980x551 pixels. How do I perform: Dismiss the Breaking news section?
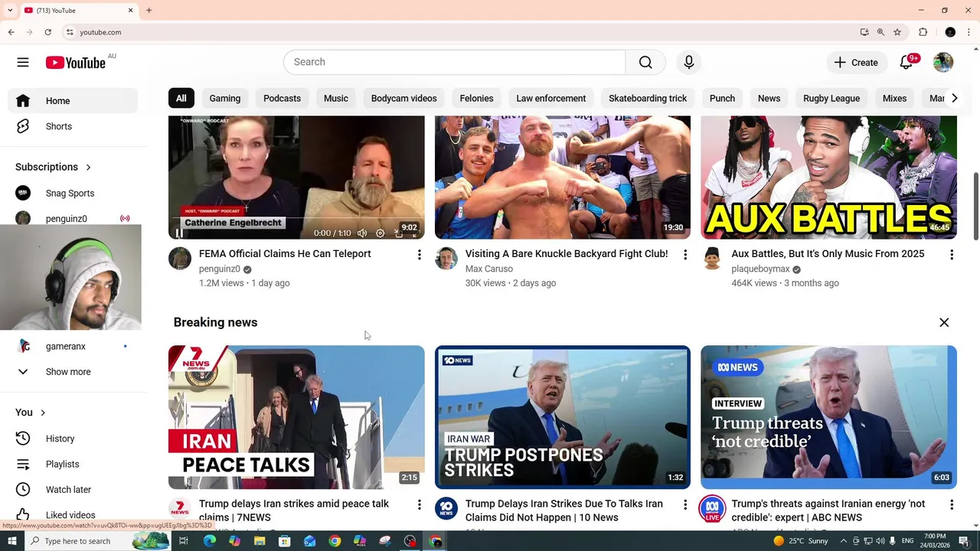(x=944, y=323)
